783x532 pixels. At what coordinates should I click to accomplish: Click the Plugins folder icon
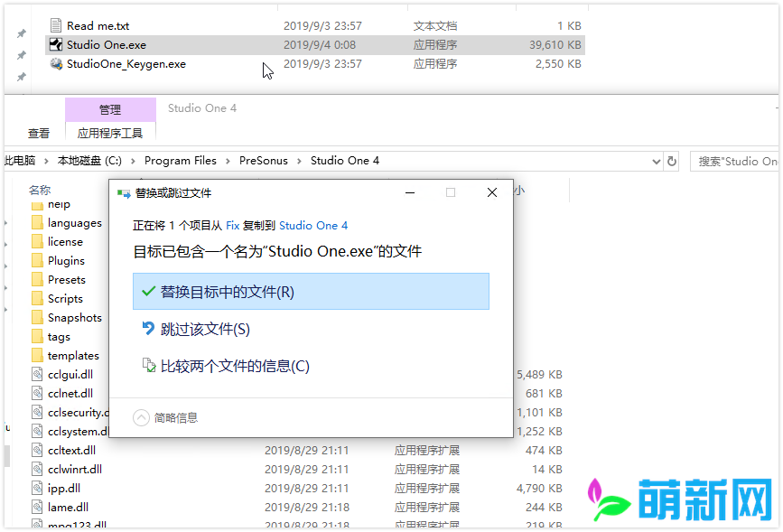click(37, 260)
